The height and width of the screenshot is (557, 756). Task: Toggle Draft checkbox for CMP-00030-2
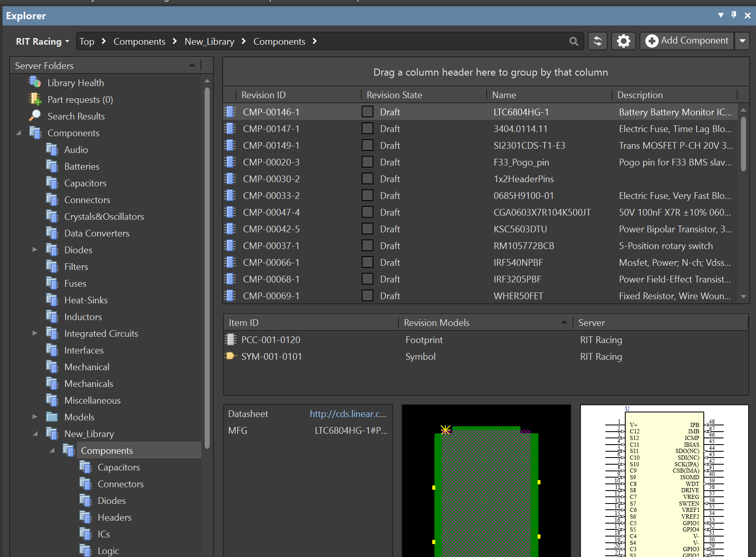click(368, 178)
